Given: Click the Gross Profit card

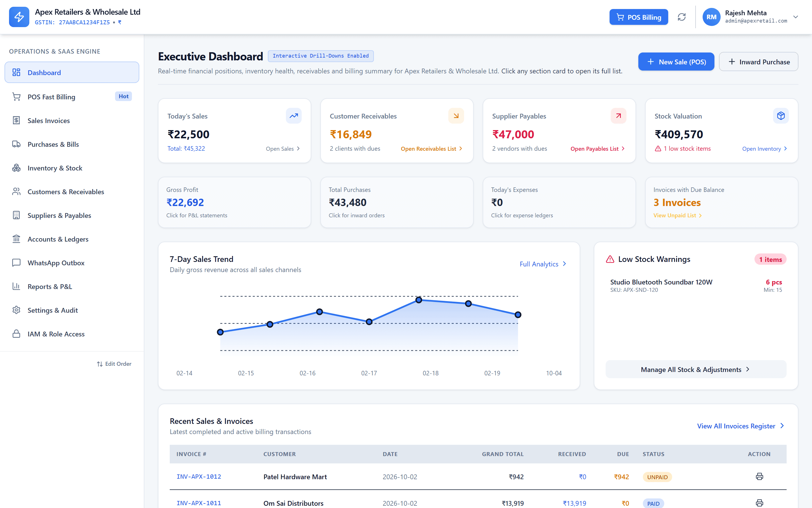Looking at the screenshot, I should pyautogui.click(x=234, y=202).
